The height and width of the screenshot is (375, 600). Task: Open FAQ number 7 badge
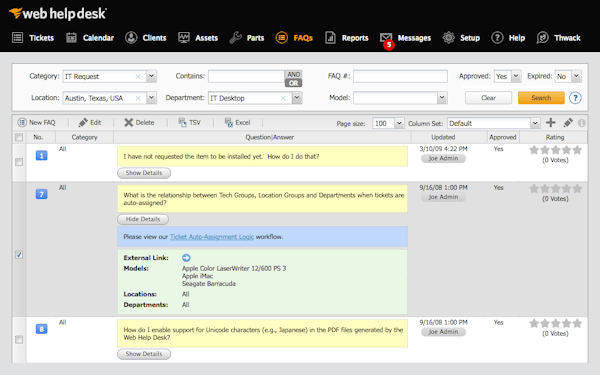click(41, 194)
